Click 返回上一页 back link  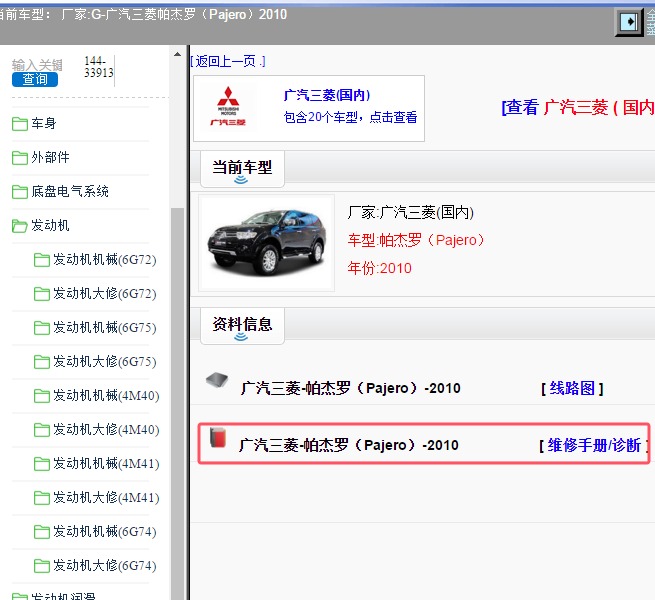228,61
